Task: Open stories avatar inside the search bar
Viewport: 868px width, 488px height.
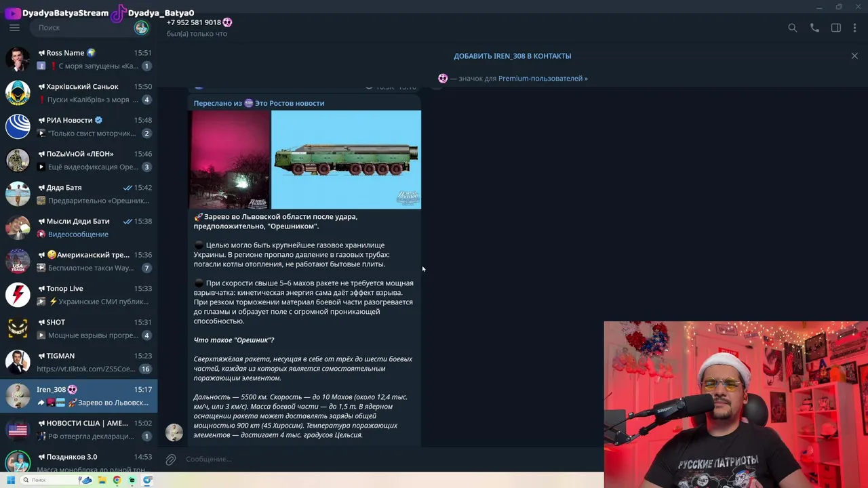Action: coord(141,28)
